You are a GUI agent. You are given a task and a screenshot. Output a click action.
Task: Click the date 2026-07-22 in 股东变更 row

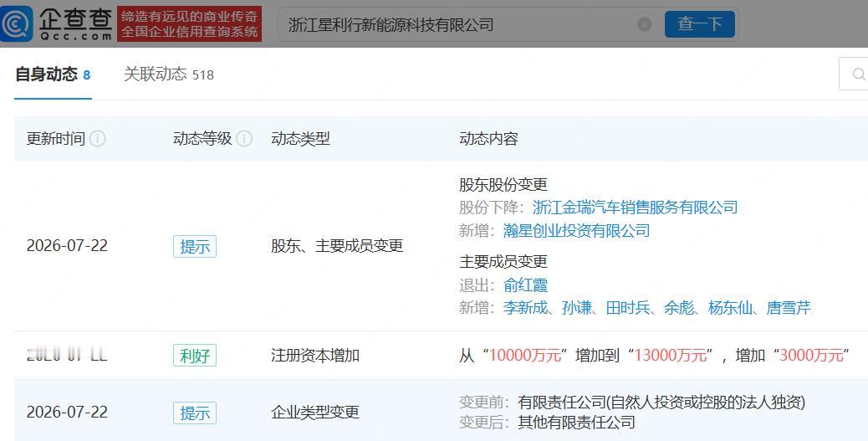67,246
